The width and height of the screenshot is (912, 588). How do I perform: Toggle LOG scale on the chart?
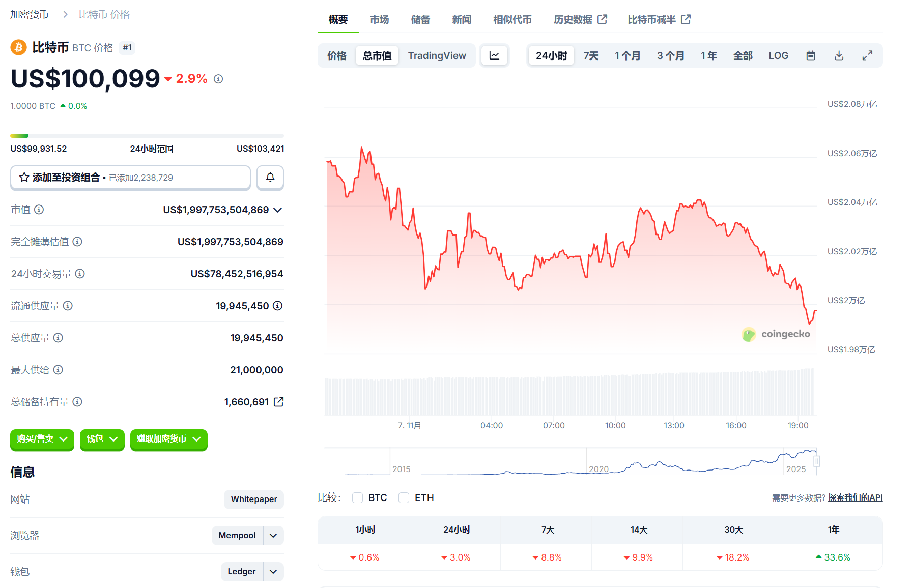[x=778, y=55]
